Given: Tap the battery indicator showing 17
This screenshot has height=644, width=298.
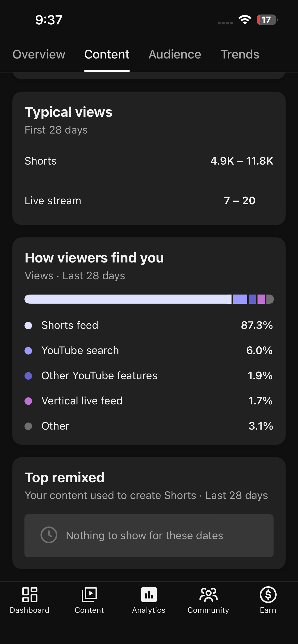Looking at the screenshot, I should tap(267, 20).
